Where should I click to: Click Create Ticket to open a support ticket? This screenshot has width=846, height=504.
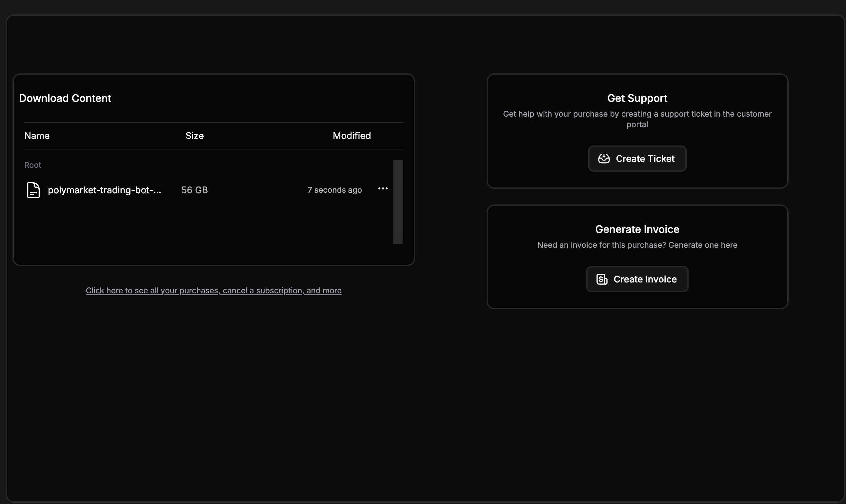pyautogui.click(x=637, y=158)
